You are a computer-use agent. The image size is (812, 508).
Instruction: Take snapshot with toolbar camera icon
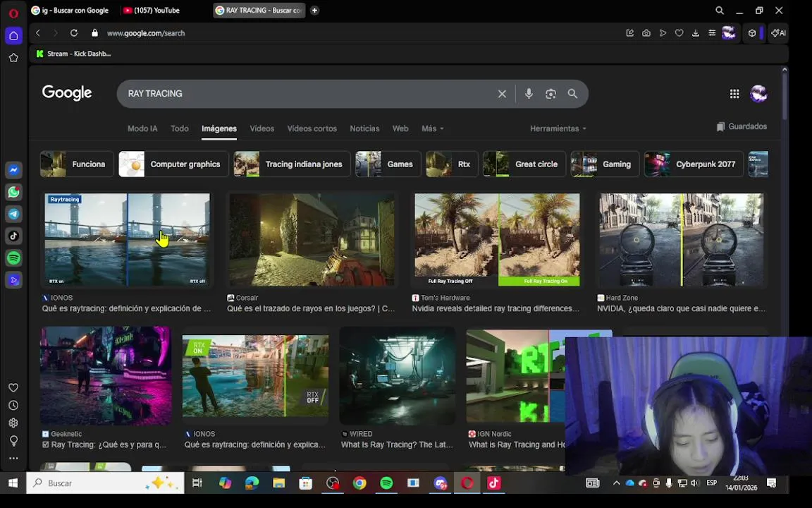(x=646, y=32)
